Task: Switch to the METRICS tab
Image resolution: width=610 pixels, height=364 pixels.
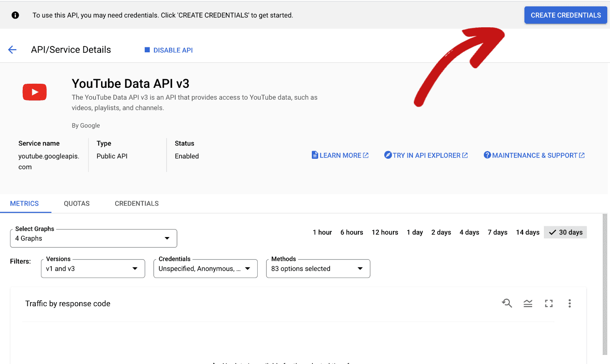Action: point(25,203)
